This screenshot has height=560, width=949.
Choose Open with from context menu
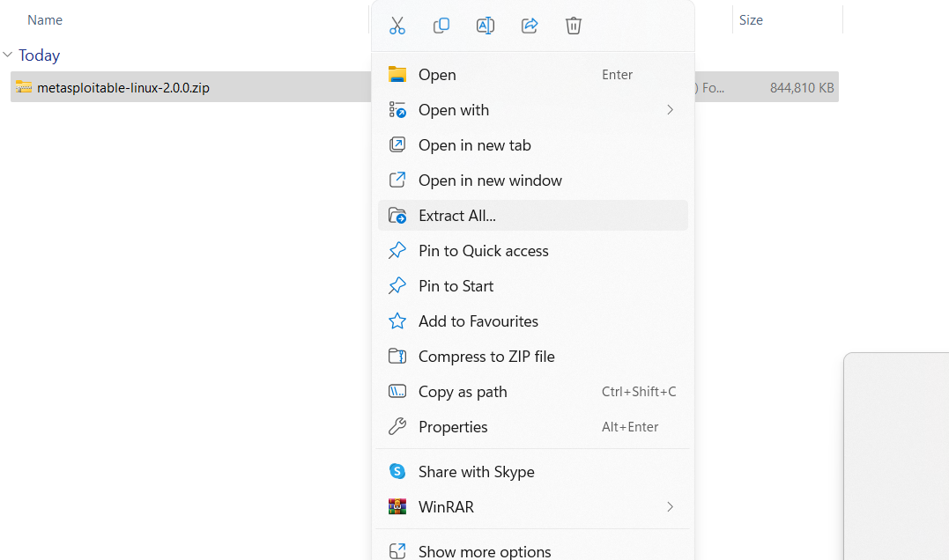532,110
